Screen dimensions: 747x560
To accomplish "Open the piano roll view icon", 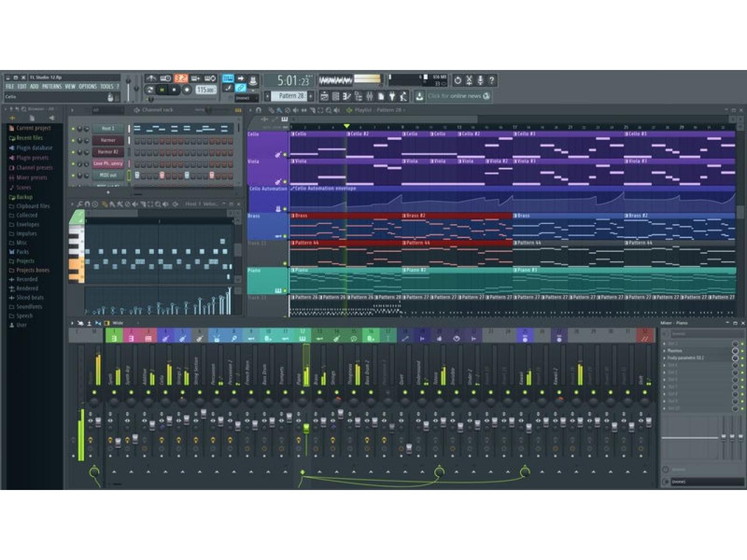I will pyautogui.click(x=347, y=96).
